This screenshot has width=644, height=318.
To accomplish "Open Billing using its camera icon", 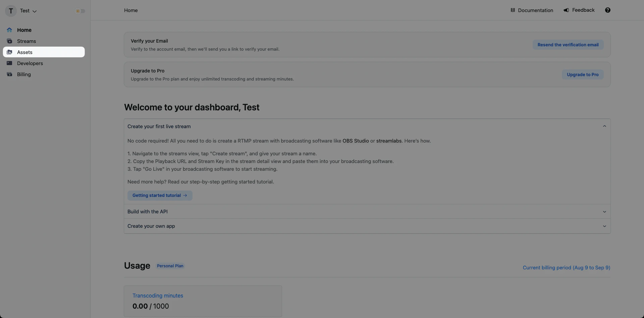I will click(x=9, y=74).
